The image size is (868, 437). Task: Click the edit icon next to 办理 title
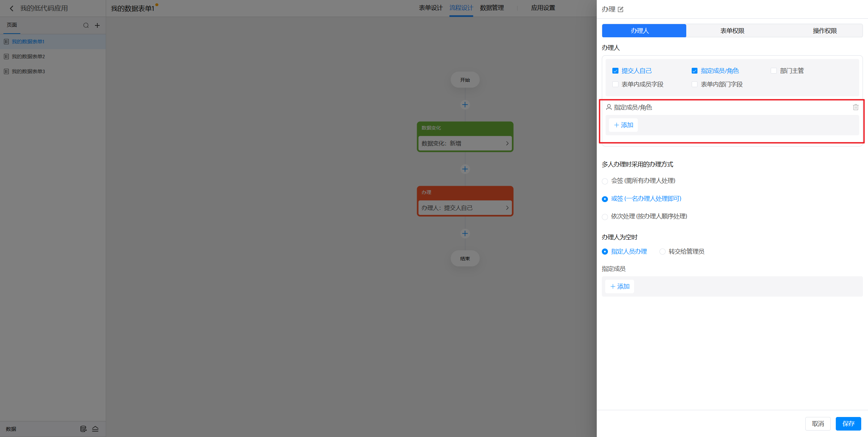click(x=620, y=9)
